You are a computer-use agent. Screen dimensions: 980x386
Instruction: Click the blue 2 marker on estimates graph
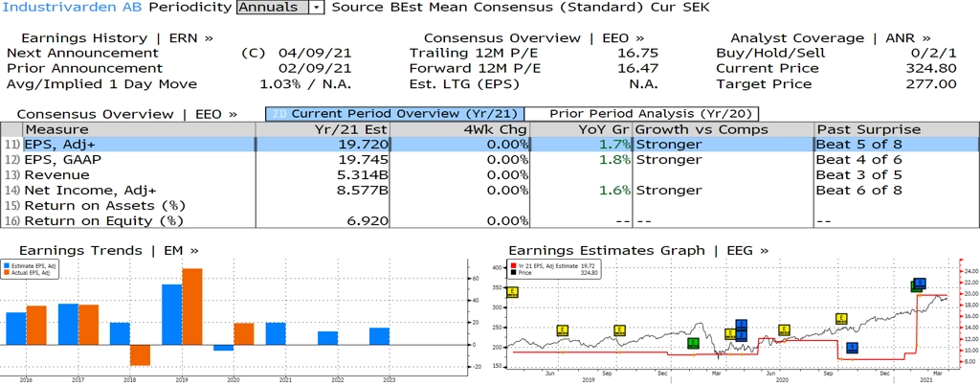pos(742,334)
